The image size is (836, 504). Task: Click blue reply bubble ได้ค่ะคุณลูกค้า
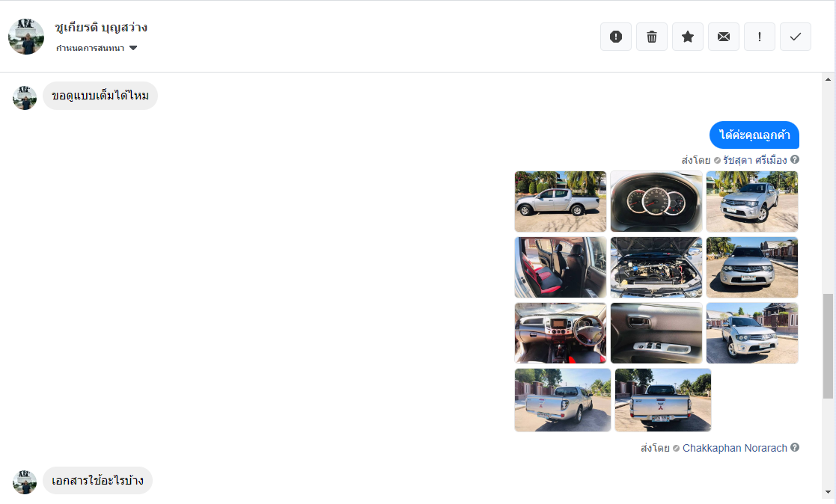(x=754, y=135)
